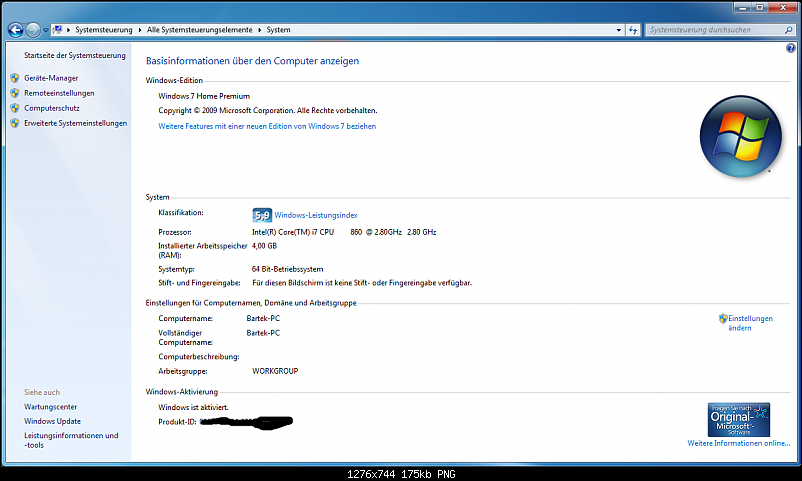Open recent pages dropdown beside forward arrow
802x481 pixels.
tap(46, 30)
